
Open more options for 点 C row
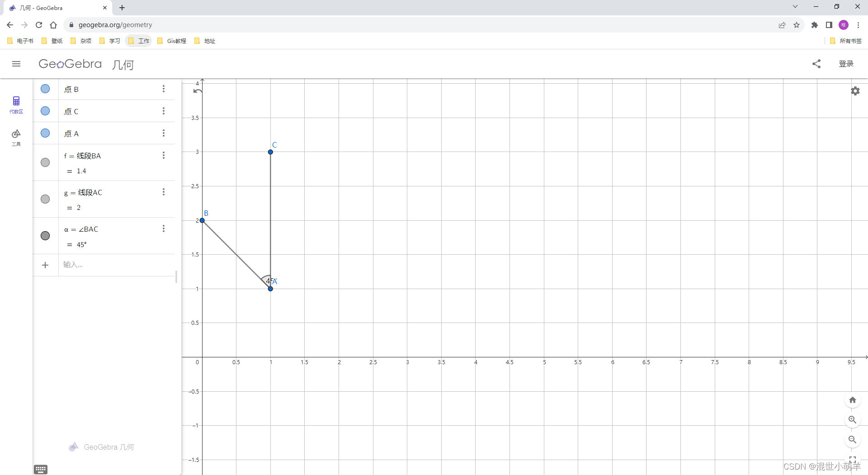tap(164, 111)
